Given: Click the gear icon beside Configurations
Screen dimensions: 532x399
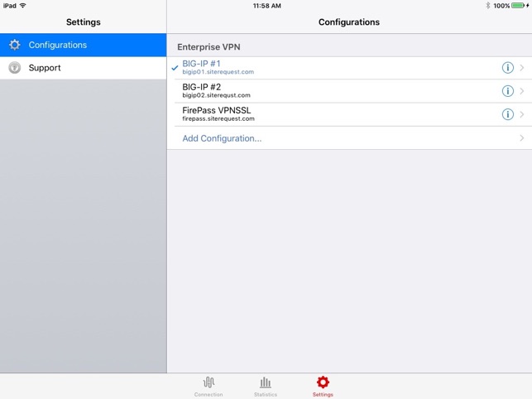Looking at the screenshot, I should pos(15,45).
